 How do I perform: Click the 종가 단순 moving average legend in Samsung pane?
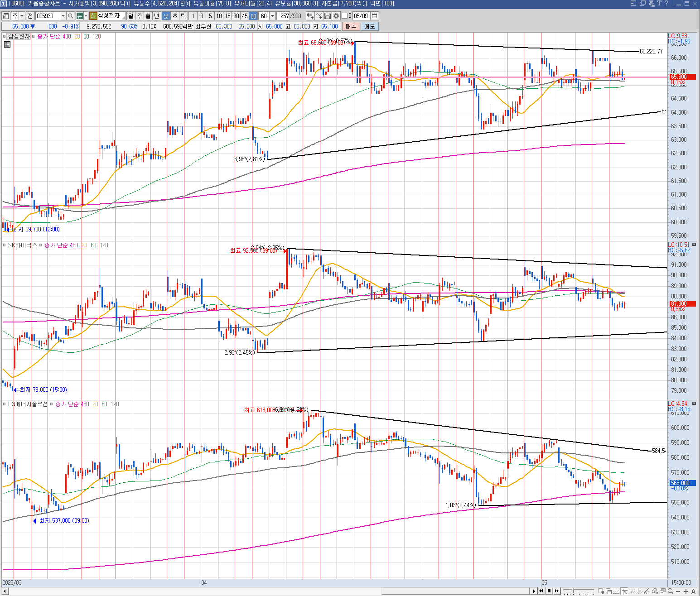[x=48, y=36]
